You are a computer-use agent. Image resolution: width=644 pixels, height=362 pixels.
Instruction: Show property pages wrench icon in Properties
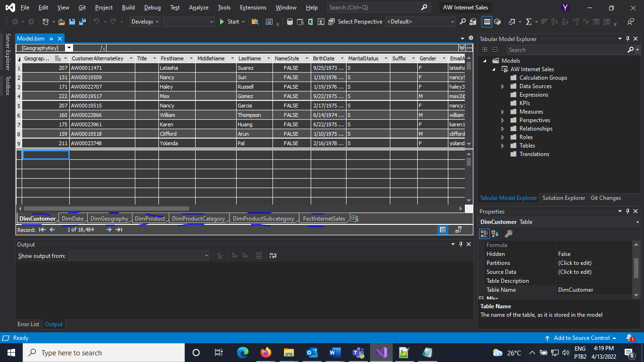pos(508,233)
